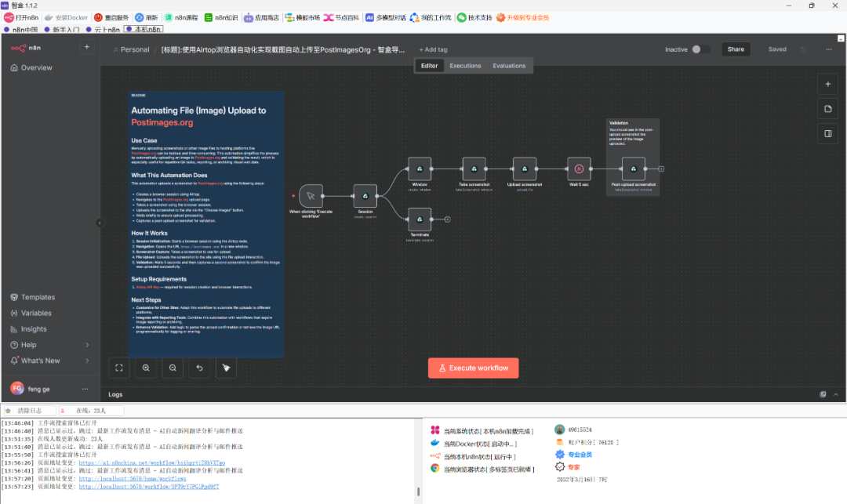Switch to the n8n中国 tab
This screenshot has height=504, width=847.
[21, 30]
